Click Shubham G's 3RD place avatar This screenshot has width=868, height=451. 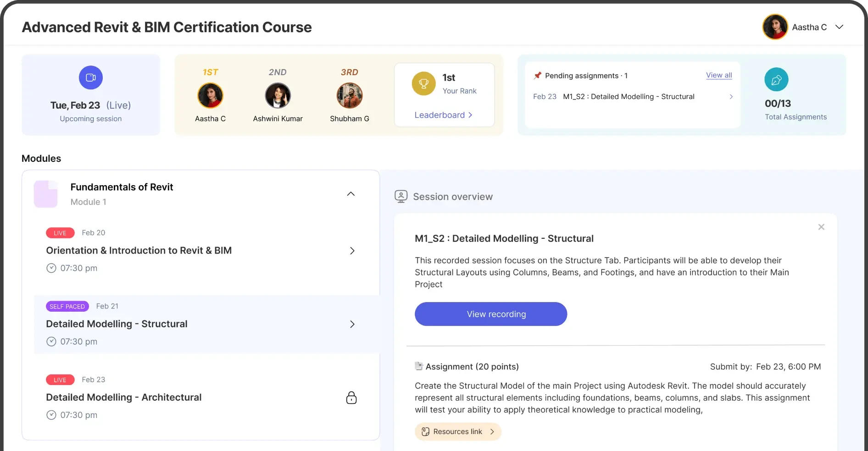[x=350, y=95]
